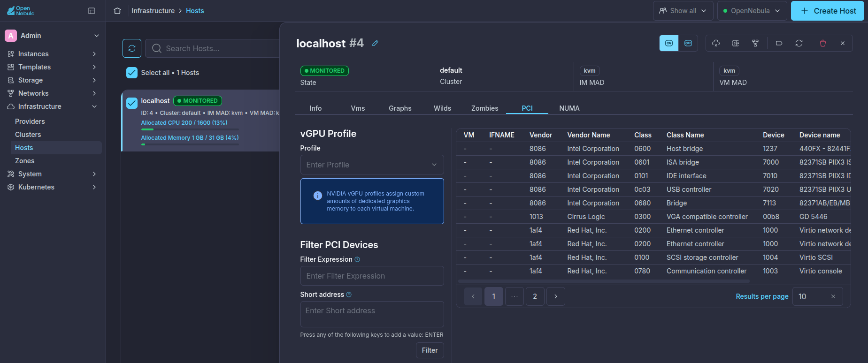Focus the Search Hosts field
This screenshot has height=363, width=868.
pos(212,48)
